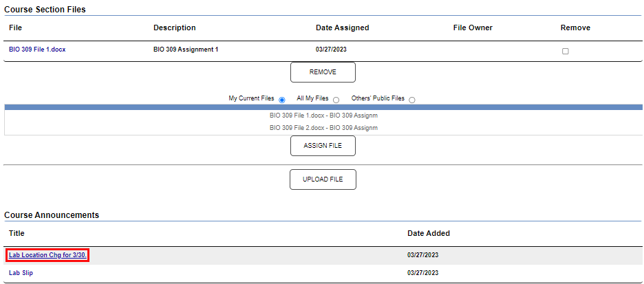This screenshot has height=284, width=644.
Task: Switch to Others' Public Files option
Action: click(x=412, y=100)
